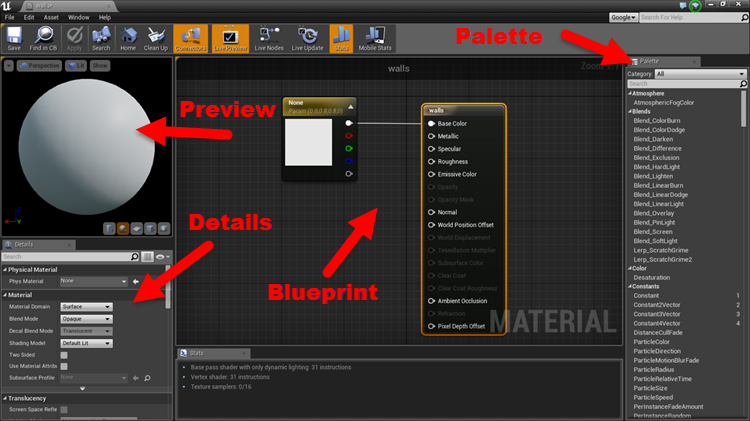Collapse the param node with its arrow
Image resolution: width=750 pixels, height=421 pixels.
coord(351,107)
